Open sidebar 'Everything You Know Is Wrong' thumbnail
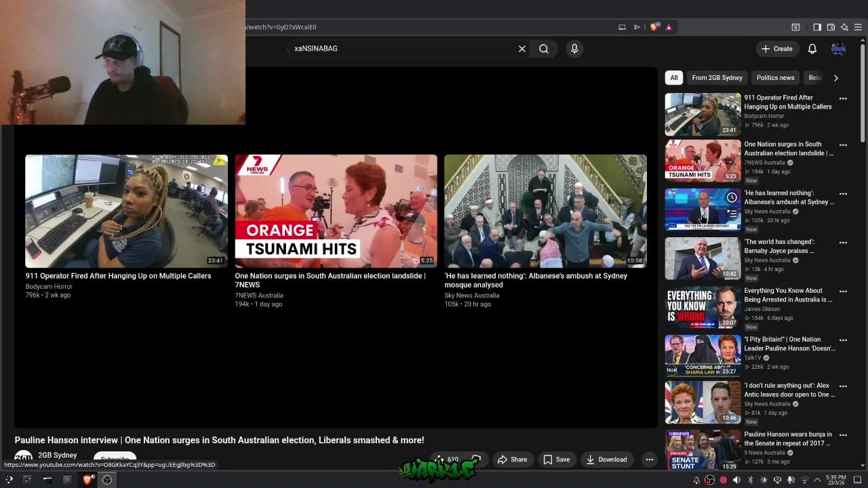This screenshot has width=868, height=488. (x=703, y=307)
